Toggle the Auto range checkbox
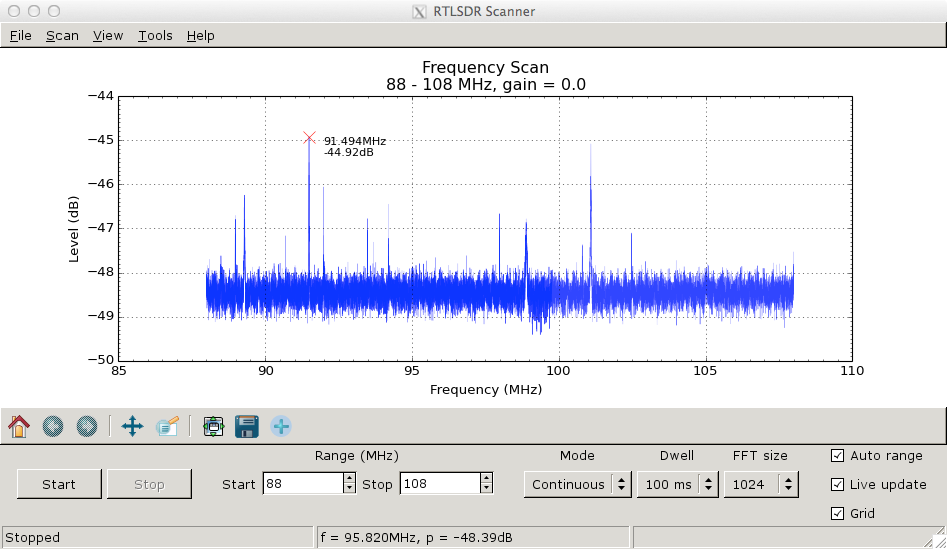 pos(837,455)
